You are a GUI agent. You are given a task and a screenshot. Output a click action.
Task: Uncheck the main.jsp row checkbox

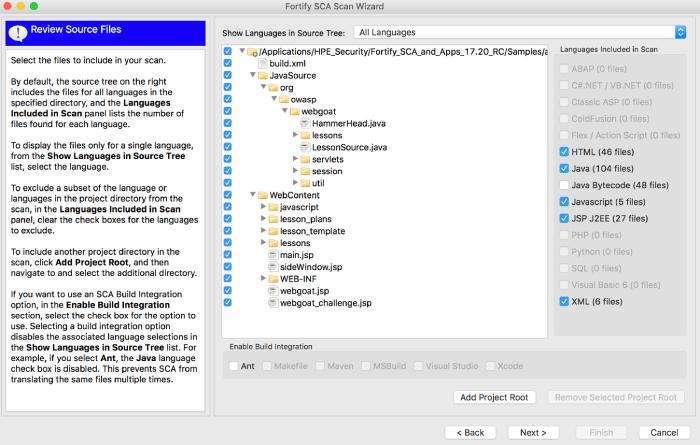228,254
